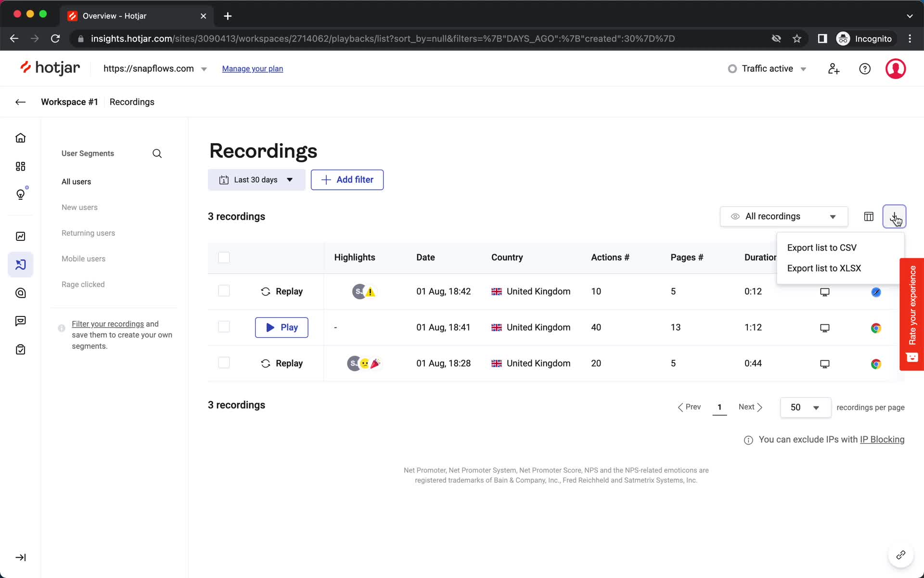Open the Feedback chat icon in the sidebar
Image resolution: width=924 pixels, height=578 pixels.
pos(20,321)
